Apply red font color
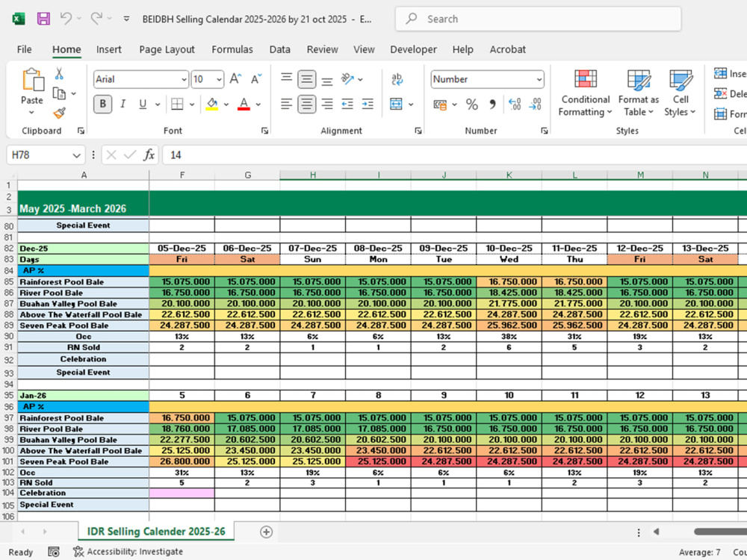 pyautogui.click(x=244, y=105)
